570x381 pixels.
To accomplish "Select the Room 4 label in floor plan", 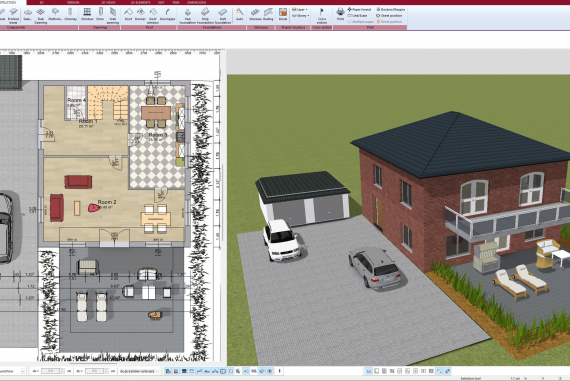I will (x=77, y=100).
